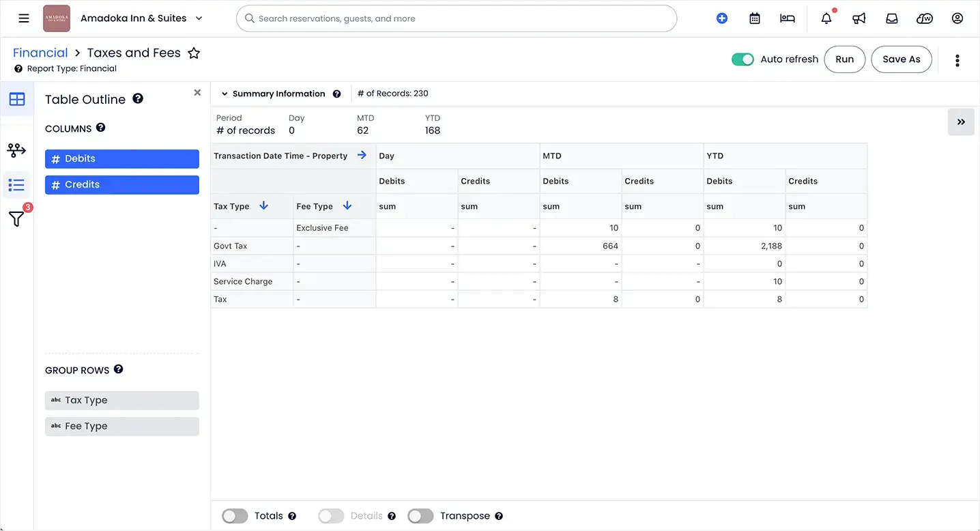Mark Taxes and Fees as favorite star
Viewport: 980px width, 531px height.
pos(194,53)
